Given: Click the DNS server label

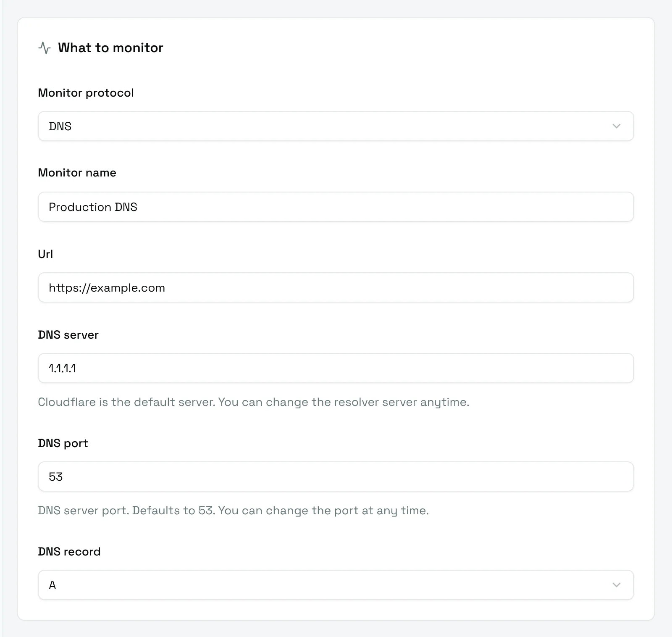Looking at the screenshot, I should [x=68, y=335].
